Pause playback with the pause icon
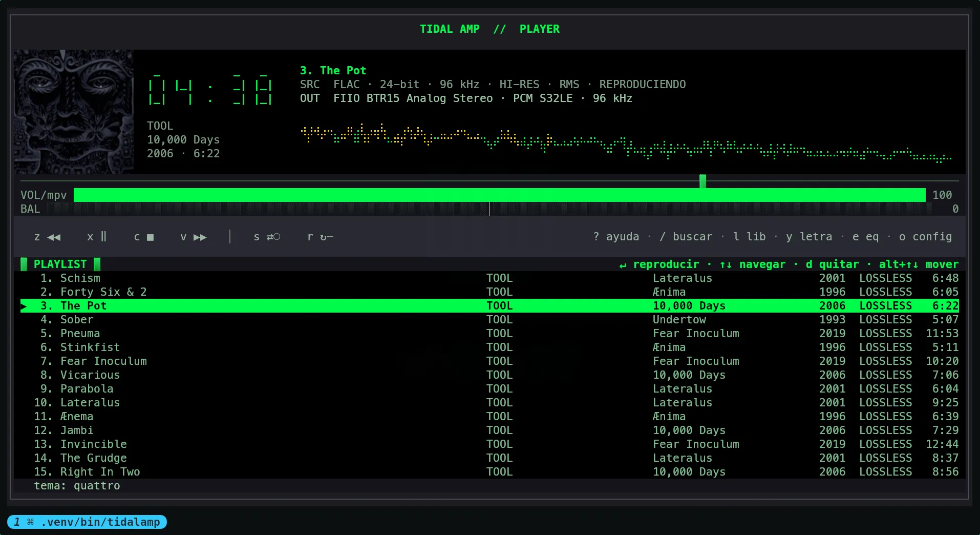The width and height of the screenshot is (980, 535). tap(103, 237)
